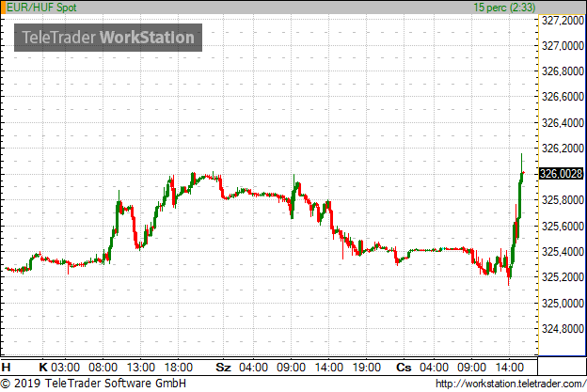Select the current price label 326,0028
Image resolution: width=587 pixels, height=392 pixels.
(x=562, y=174)
